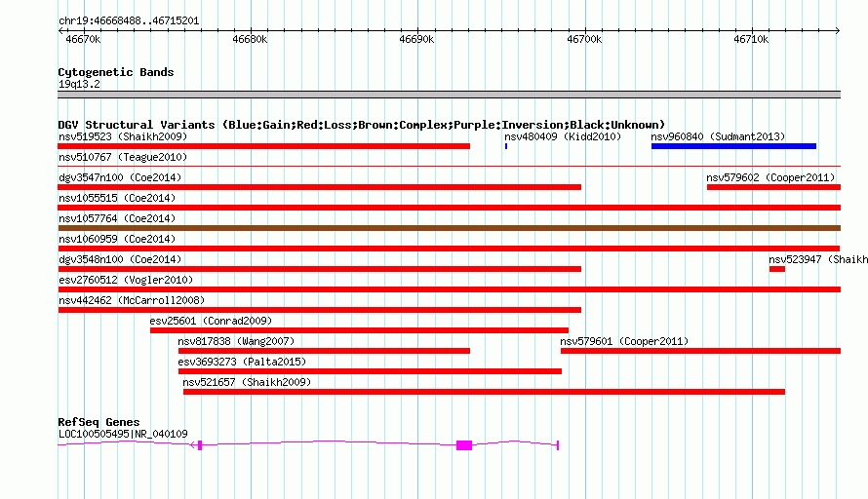Click the 46670k ruler label
The image size is (868, 499).
(83, 39)
